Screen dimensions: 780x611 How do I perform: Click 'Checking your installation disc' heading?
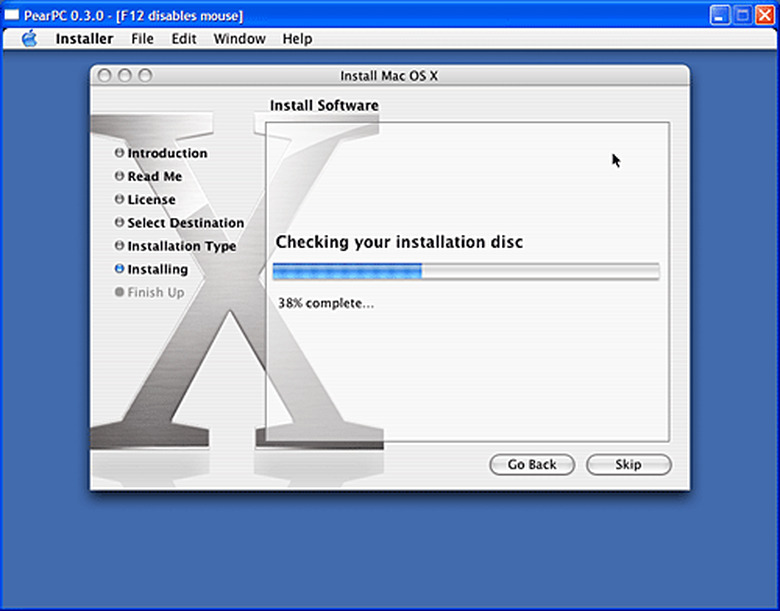pyautogui.click(x=399, y=242)
